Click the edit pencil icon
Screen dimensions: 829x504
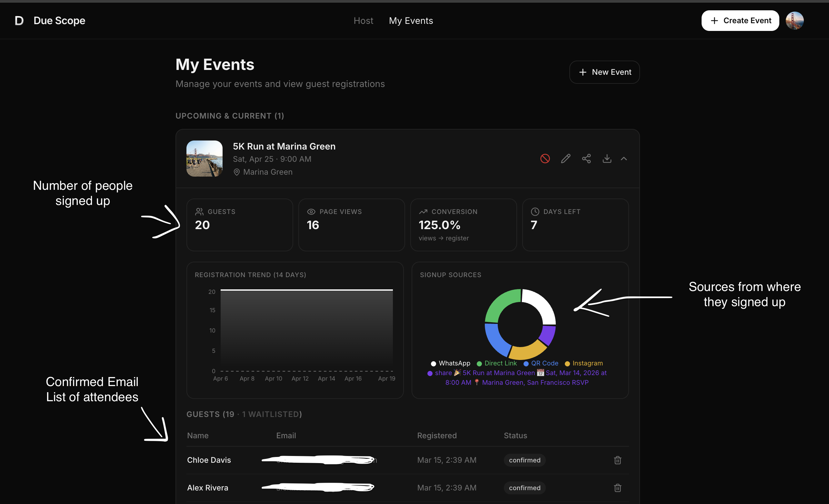tap(565, 159)
